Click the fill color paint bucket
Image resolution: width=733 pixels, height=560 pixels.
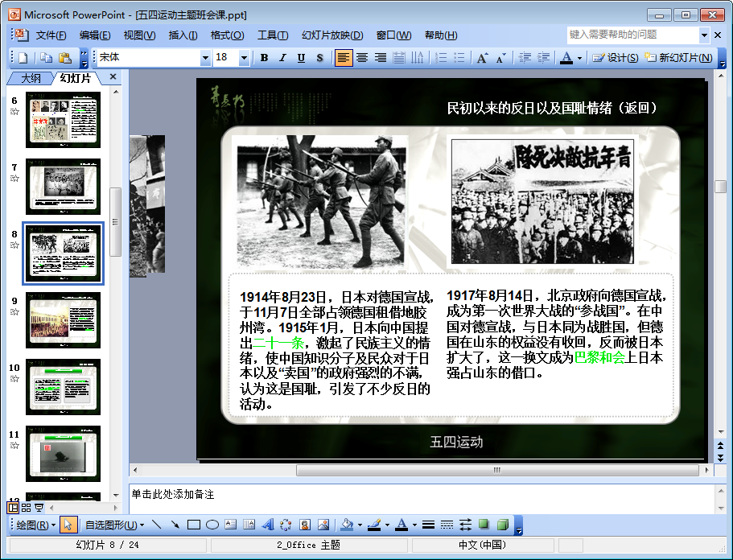(x=347, y=525)
